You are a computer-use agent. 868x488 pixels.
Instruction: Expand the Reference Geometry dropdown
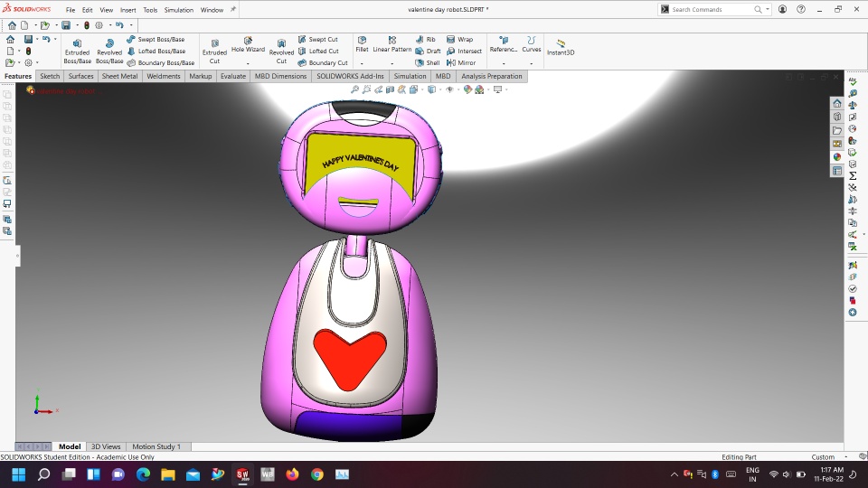(x=504, y=63)
